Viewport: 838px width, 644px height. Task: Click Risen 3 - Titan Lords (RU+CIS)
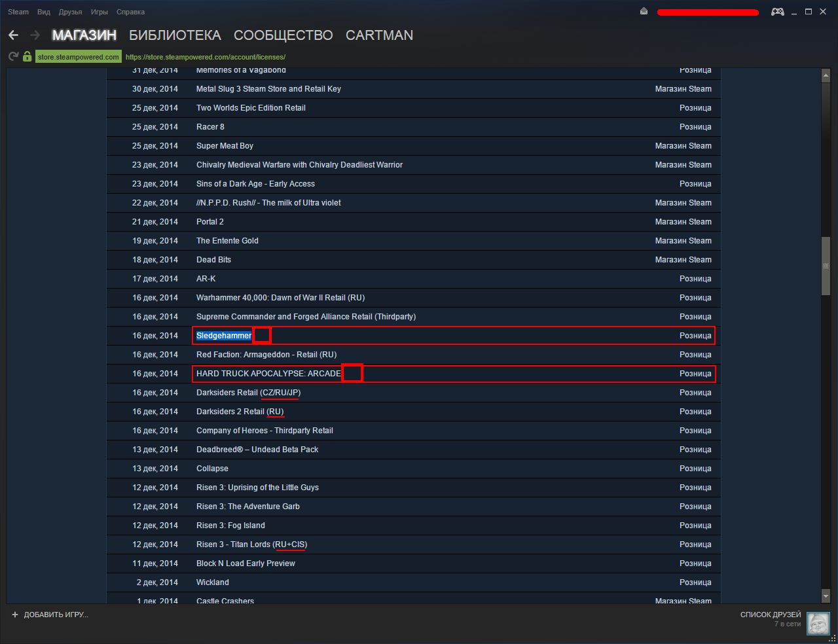251,545
